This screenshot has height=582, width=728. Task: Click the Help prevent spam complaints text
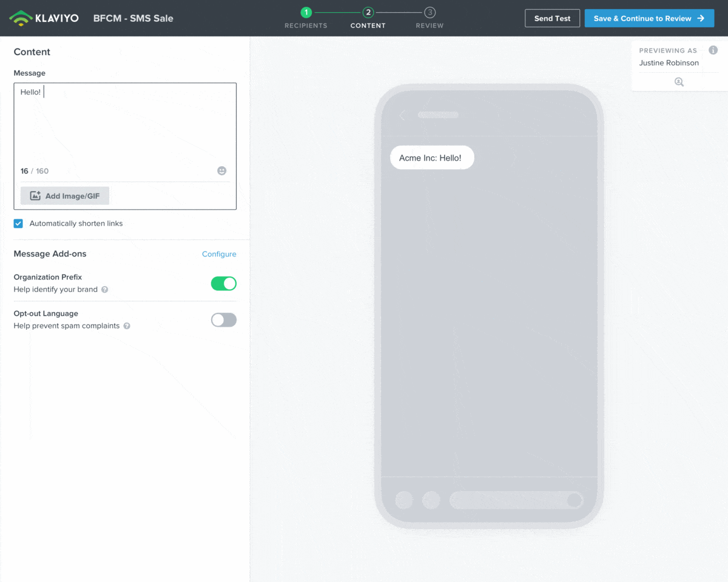point(67,326)
